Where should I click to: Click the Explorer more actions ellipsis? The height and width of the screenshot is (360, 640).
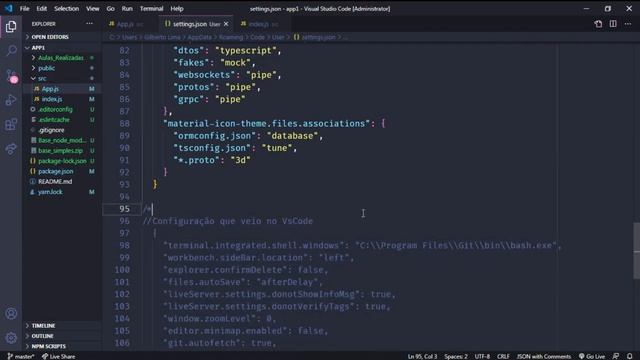click(x=89, y=24)
